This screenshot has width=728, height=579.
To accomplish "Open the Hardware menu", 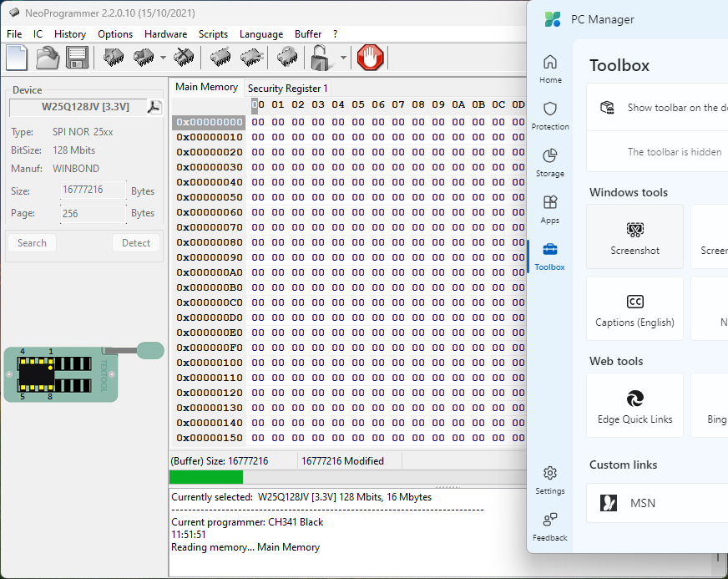I will point(165,34).
